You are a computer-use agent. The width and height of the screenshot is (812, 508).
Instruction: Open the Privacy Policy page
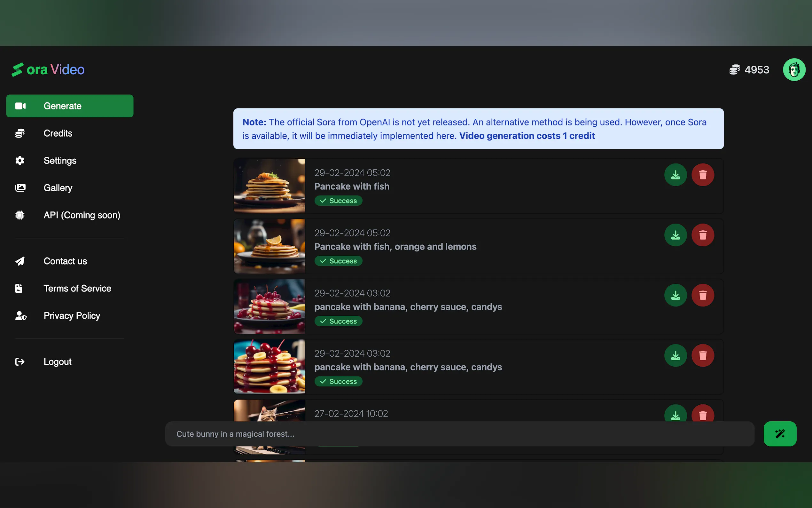(x=72, y=315)
